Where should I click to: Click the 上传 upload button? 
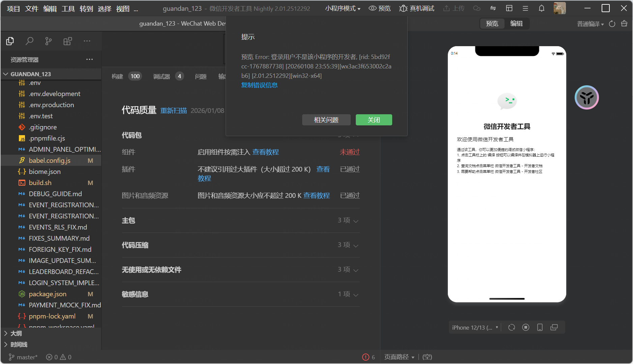tap(454, 8)
